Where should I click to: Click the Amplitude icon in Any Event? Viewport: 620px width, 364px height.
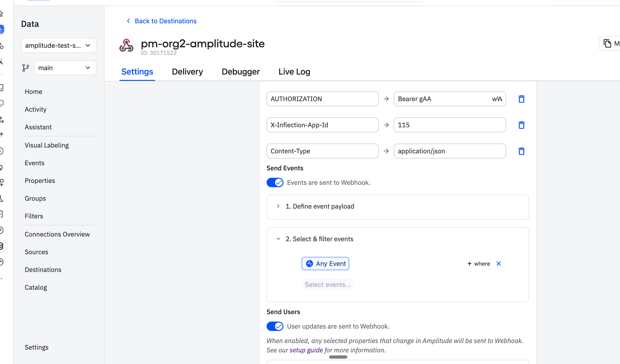tap(309, 264)
